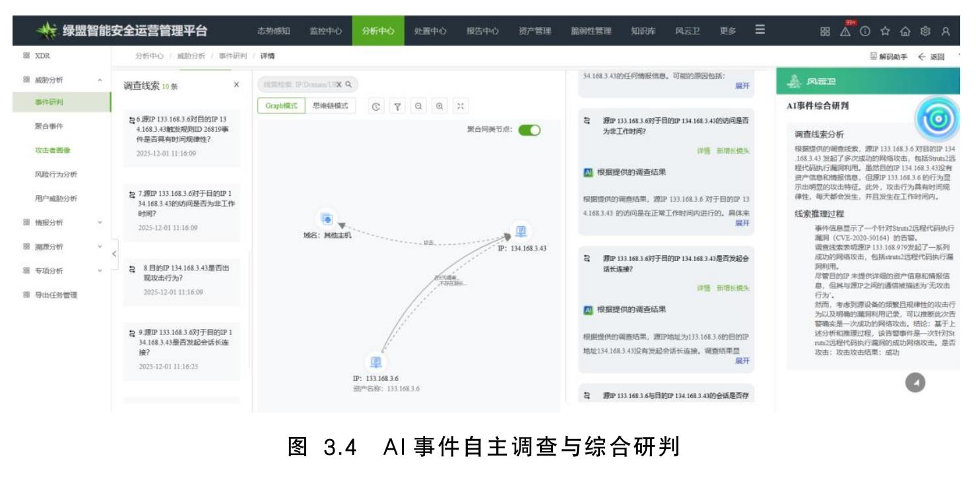Open alert notifications with 99+ badge

tap(845, 30)
